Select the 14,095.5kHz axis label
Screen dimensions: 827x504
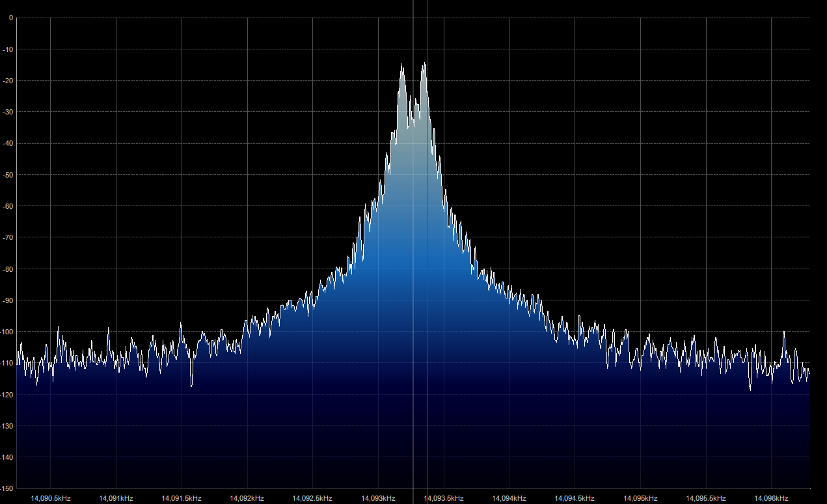706,498
